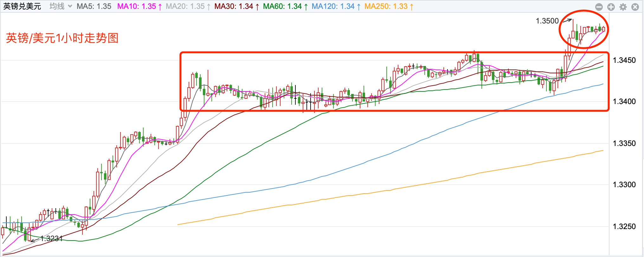Zoom out the chart with the minus icon
The height and width of the screenshot is (257, 644).
(x=599, y=7)
